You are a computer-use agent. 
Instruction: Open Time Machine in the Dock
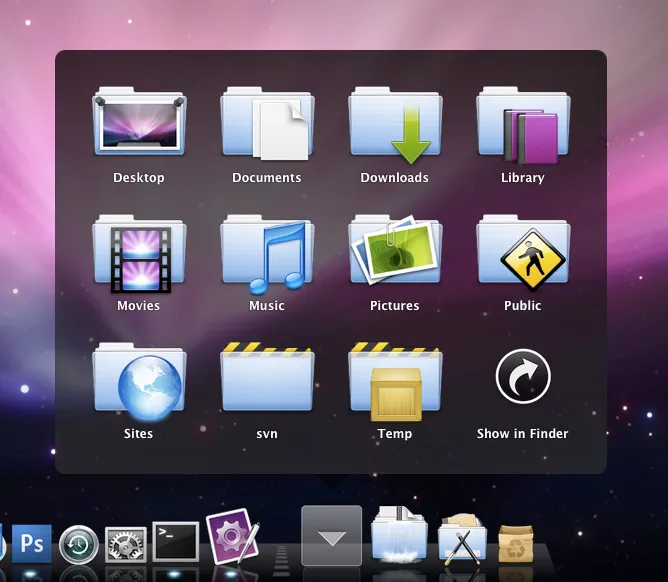[79, 545]
